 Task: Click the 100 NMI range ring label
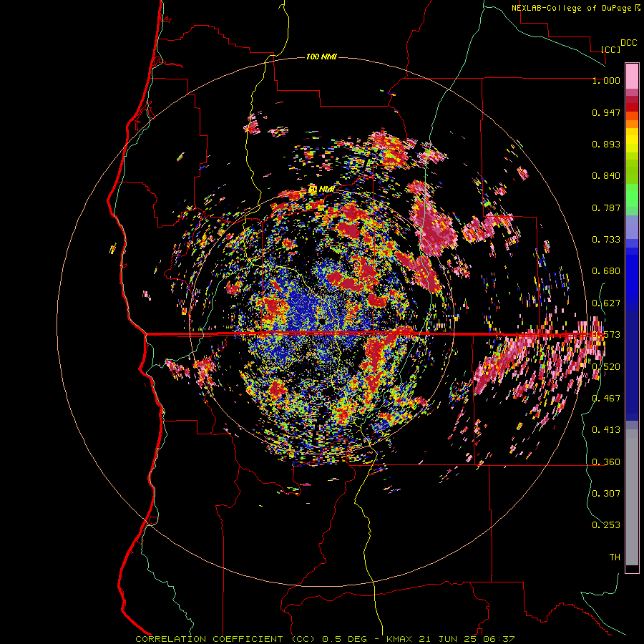[x=321, y=57]
